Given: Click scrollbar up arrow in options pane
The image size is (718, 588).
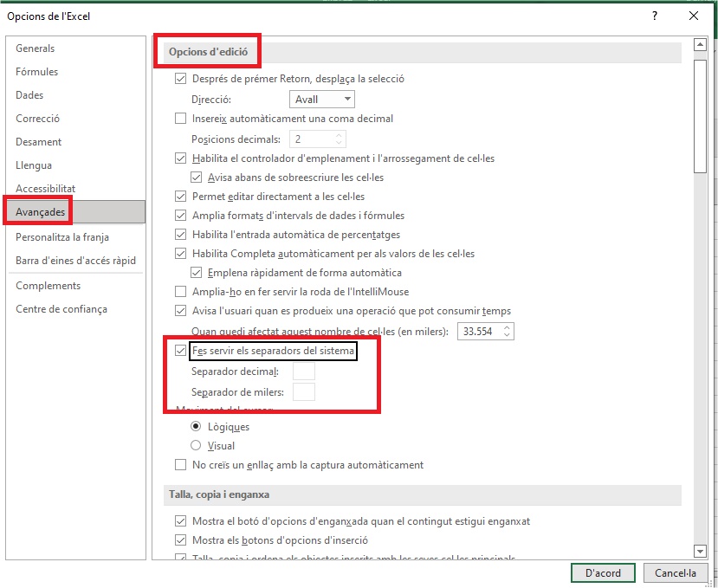Looking at the screenshot, I should click(700, 44).
